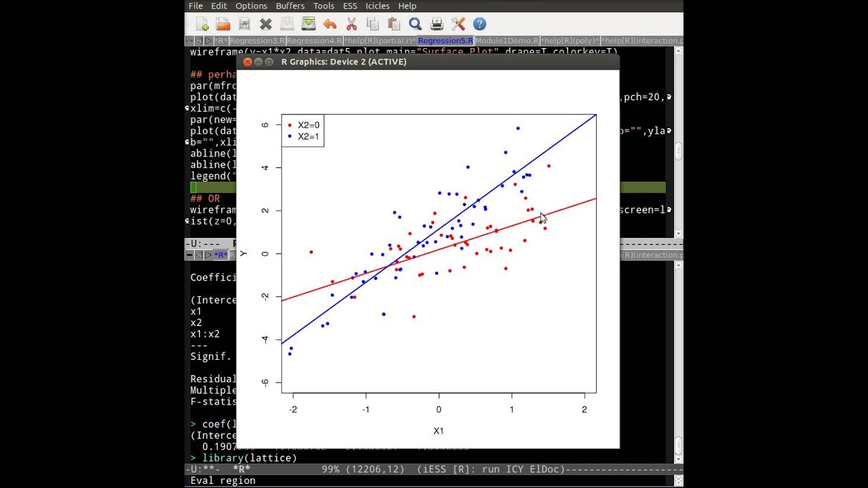This screenshot has width=868, height=488.
Task: Click the 'Signif.' line in R output
Action: (211, 357)
